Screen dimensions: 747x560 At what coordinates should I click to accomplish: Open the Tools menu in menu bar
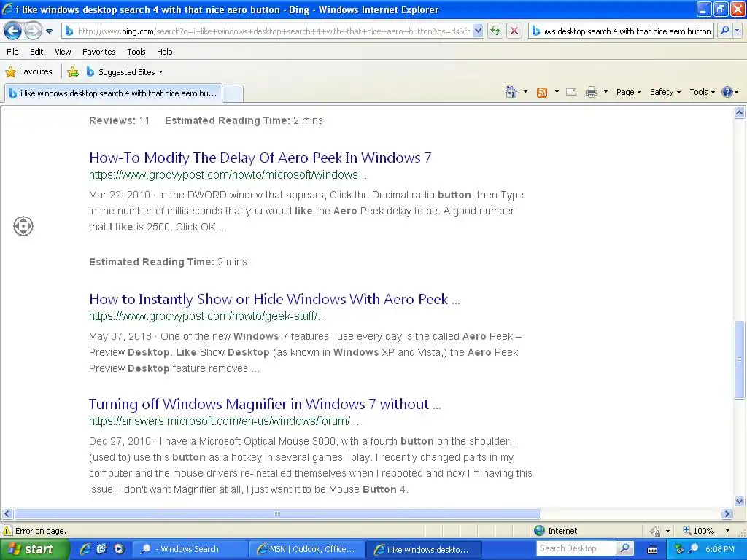click(x=136, y=52)
